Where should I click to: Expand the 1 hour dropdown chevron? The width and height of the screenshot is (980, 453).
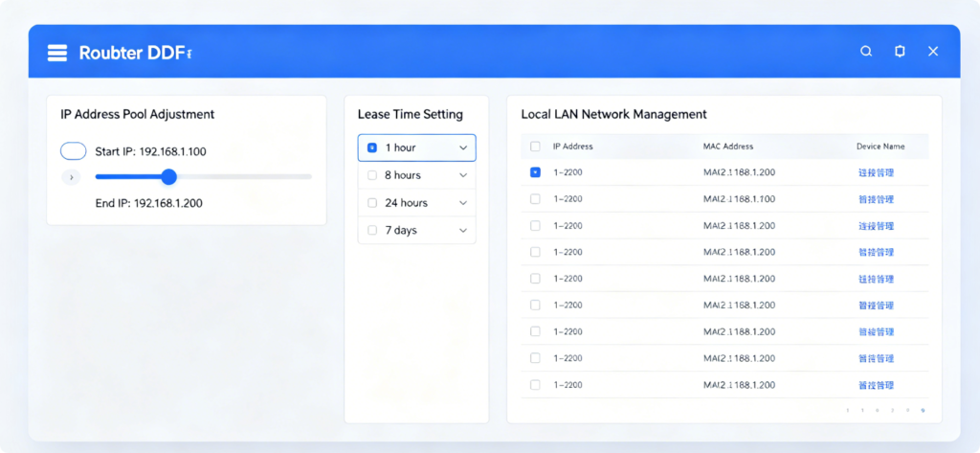tap(463, 148)
